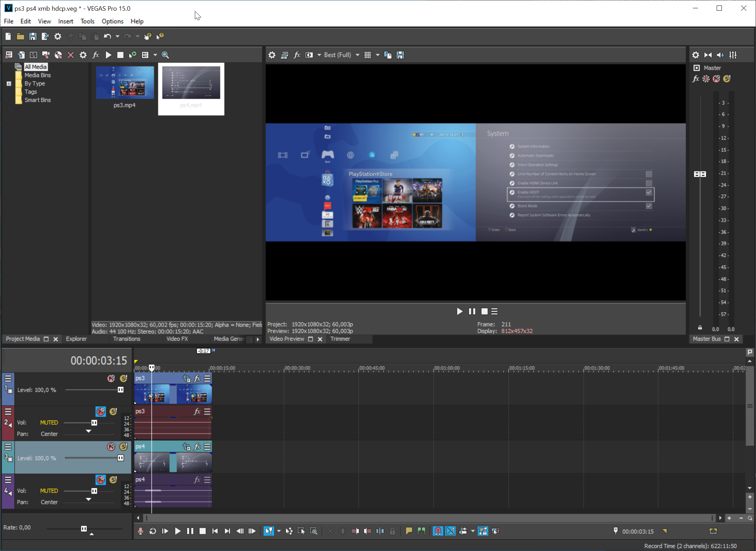Click track 1 Level slider handle
756x551 pixels.
point(120,390)
